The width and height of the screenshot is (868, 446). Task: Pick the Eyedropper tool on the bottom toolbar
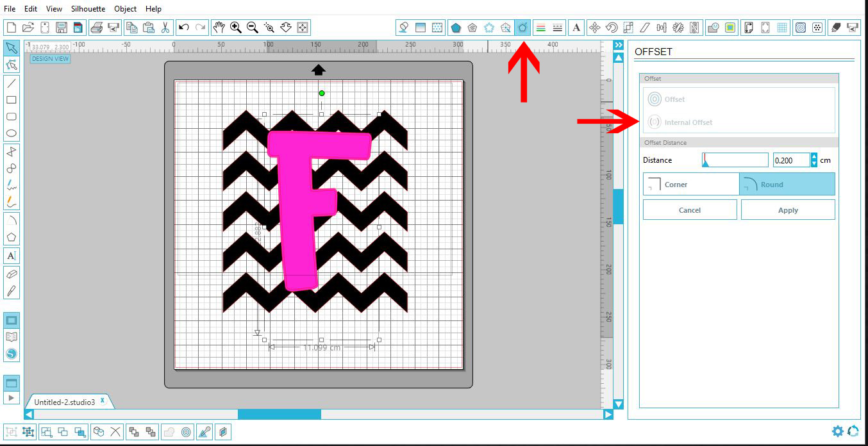(x=204, y=432)
